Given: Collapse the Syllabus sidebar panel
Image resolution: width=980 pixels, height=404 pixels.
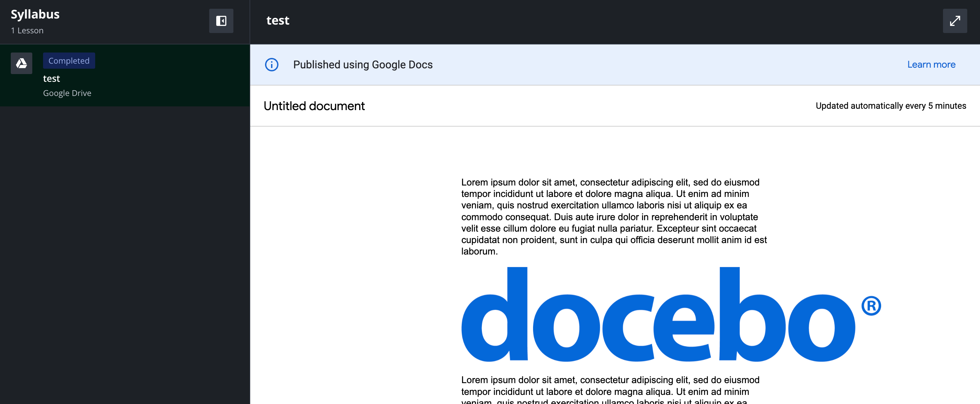Looking at the screenshot, I should pos(221,21).
